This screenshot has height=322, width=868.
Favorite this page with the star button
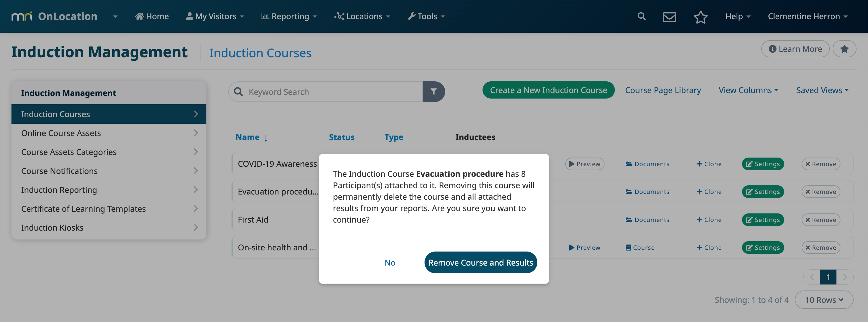pos(844,49)
